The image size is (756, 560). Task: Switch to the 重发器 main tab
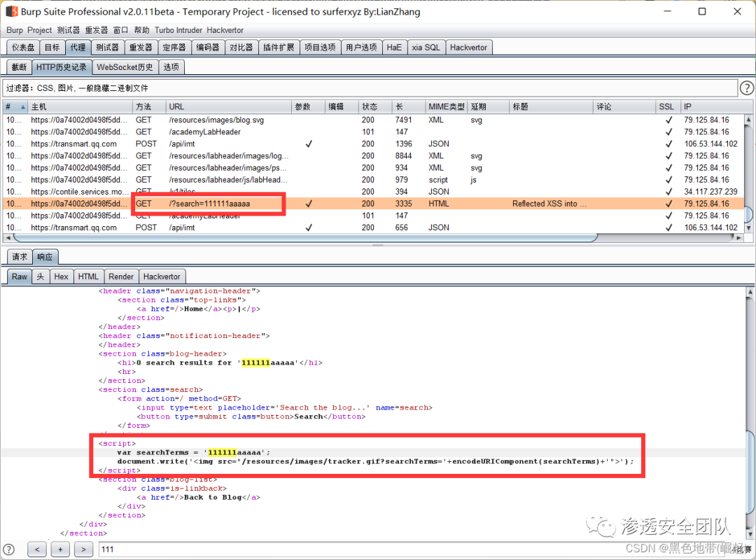141,48
